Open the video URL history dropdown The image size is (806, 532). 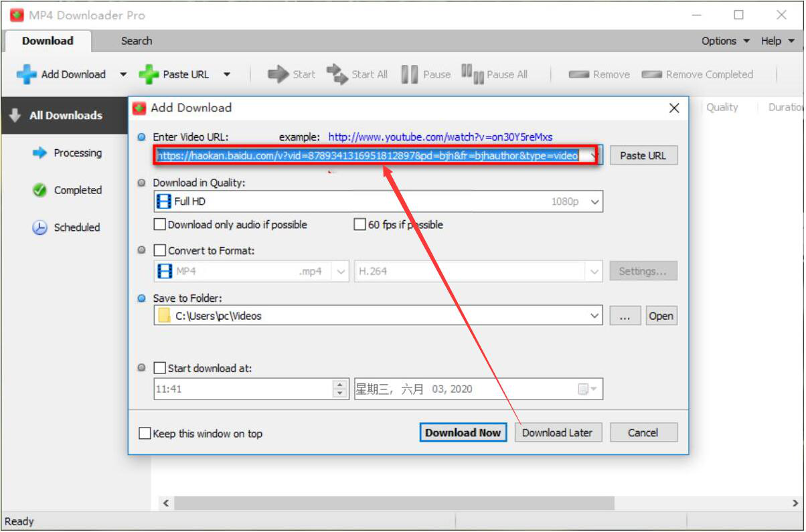(594, 155)
